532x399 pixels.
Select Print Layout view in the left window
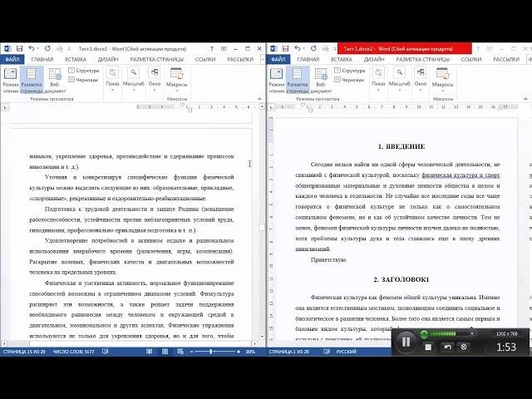pos(32,80)
